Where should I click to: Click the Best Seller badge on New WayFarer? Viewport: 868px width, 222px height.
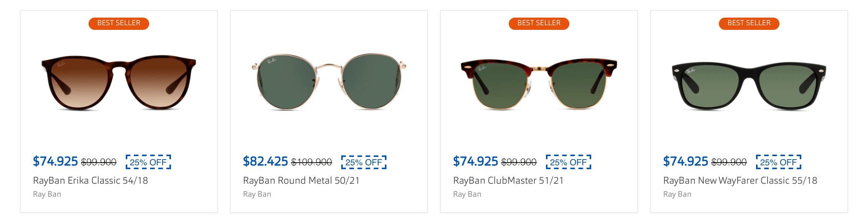749,23
